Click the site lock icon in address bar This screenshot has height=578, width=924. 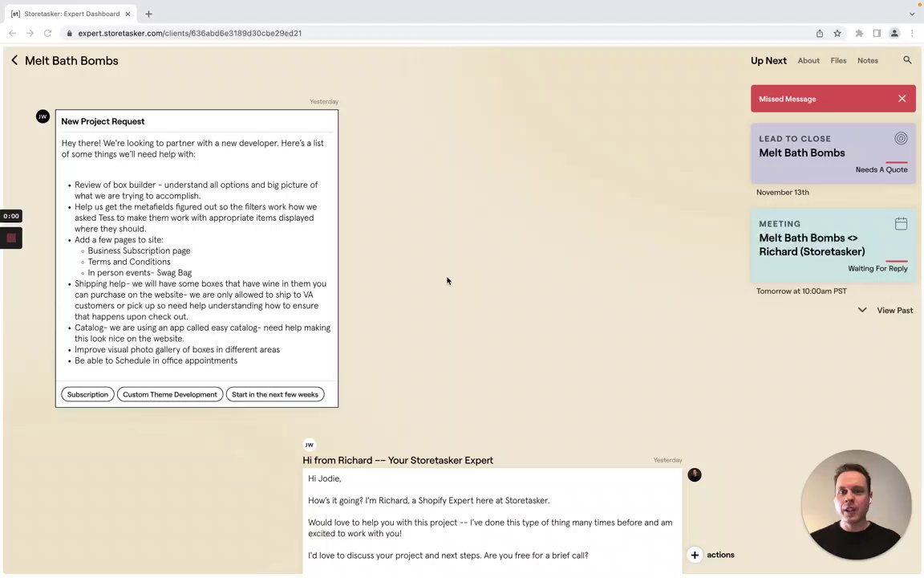70,33
